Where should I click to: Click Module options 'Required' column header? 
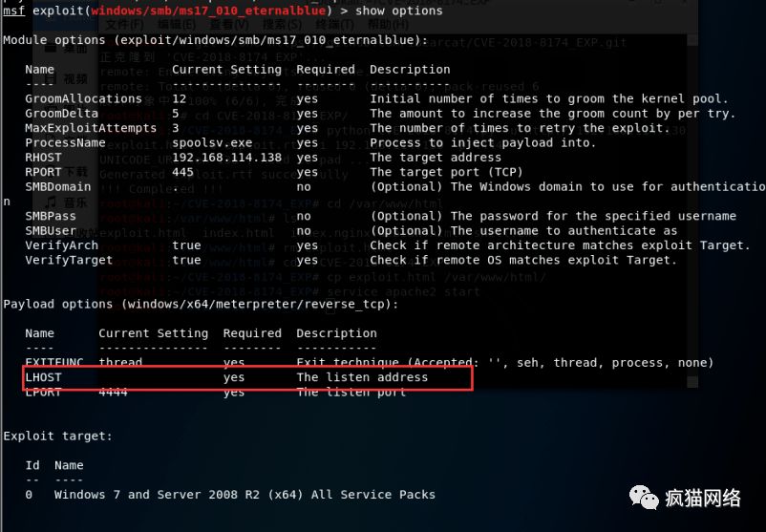click(x=326, y=70)
